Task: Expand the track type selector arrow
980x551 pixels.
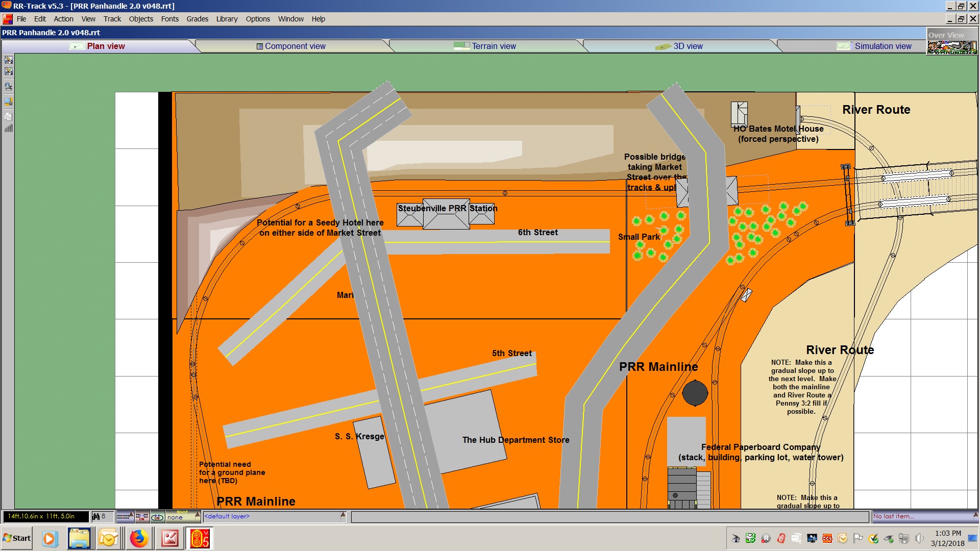Action: click(x=132, y=515)
